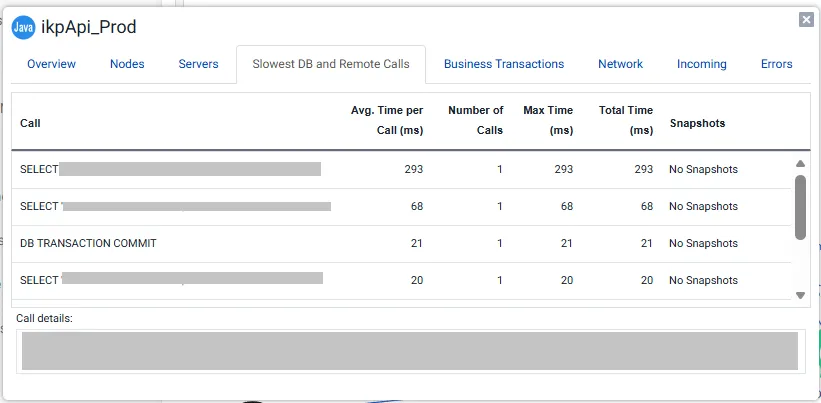Select Slowest DB and Remote Calls tab

coord(331,64)
